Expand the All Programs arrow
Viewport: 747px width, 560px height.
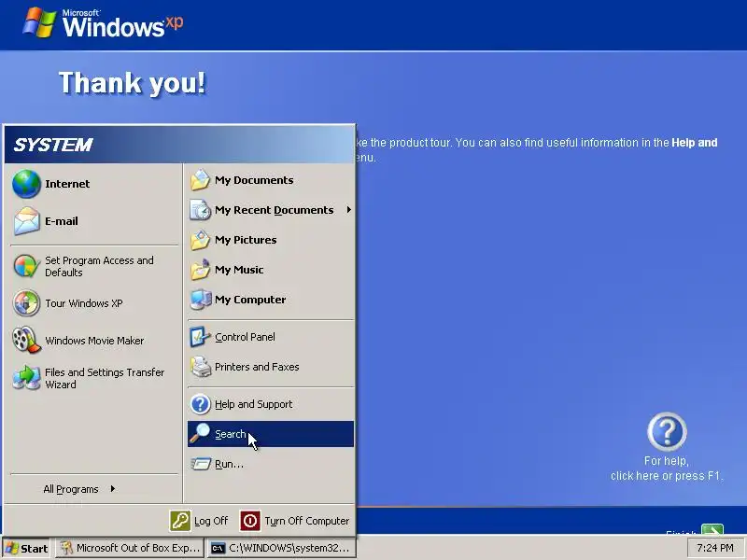pyautogui.click(x=112, y=488)
